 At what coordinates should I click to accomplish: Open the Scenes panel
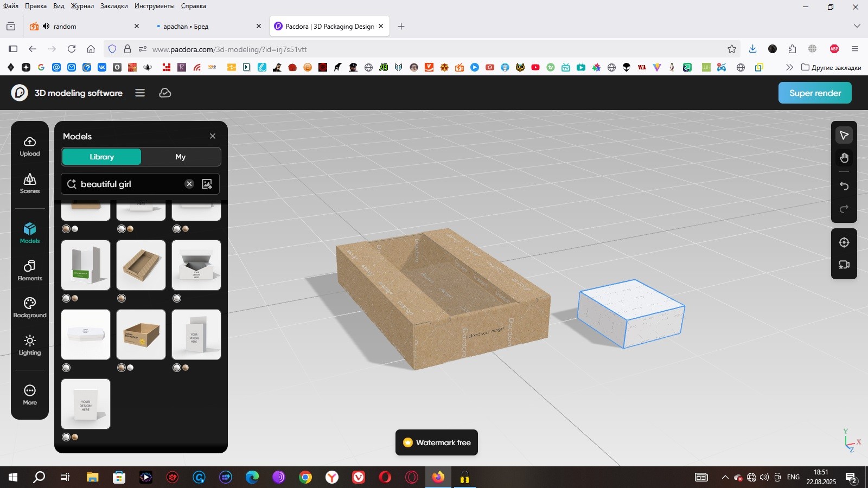(x=30, y=183)
